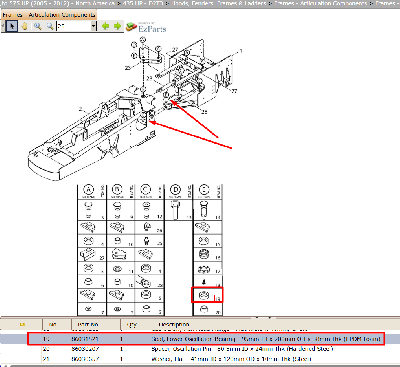Sort parts list by Description column
The height and width of the screenshot is (367, 400).
coord(173,324)
